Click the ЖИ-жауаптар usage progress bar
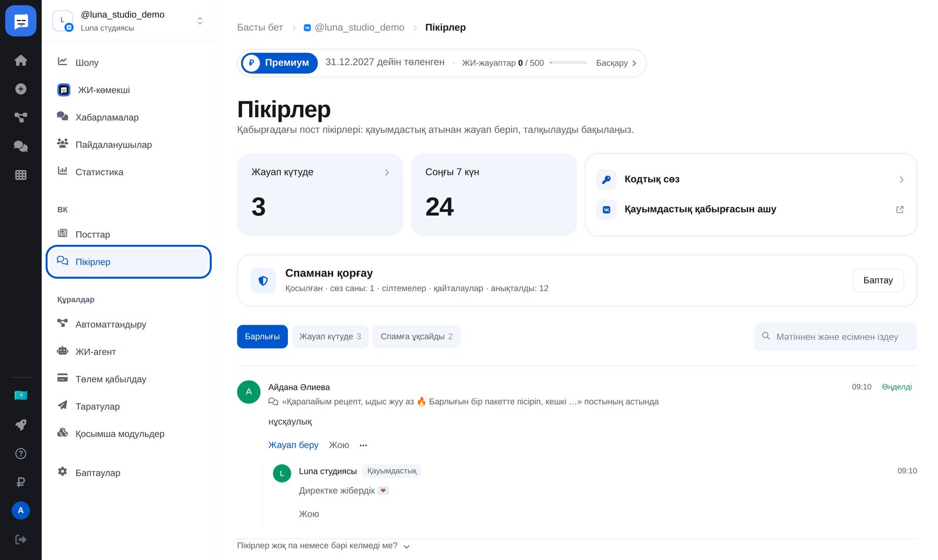Image resolution: width=938 pixels, height=560 pixels. click(569, 63)
